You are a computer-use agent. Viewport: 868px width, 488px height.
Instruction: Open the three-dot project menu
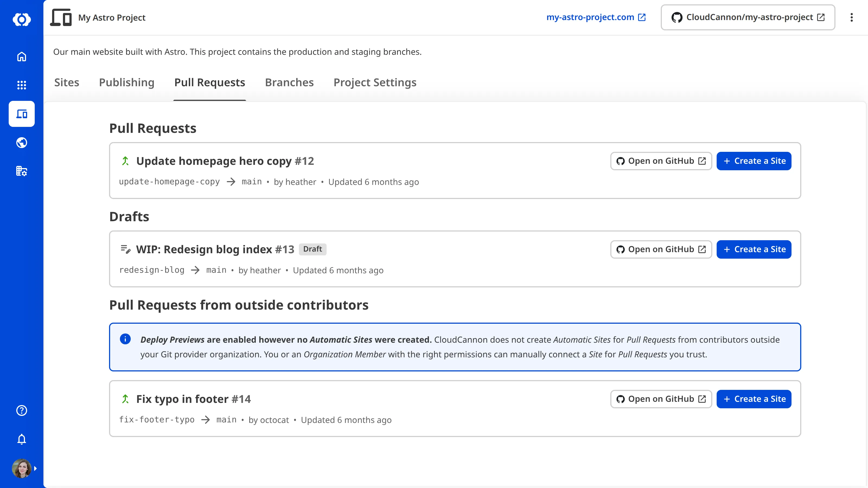coord(851,18)
